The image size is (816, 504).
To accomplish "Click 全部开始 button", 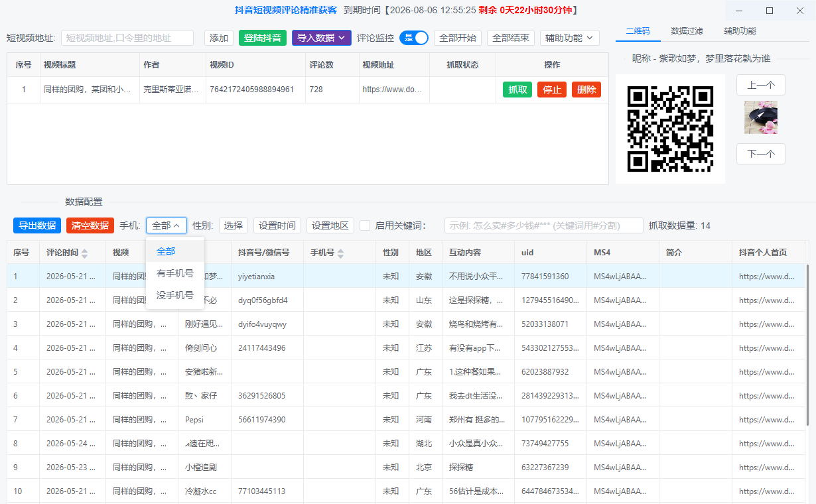I will pyautogui.click(x=458, y=38).
